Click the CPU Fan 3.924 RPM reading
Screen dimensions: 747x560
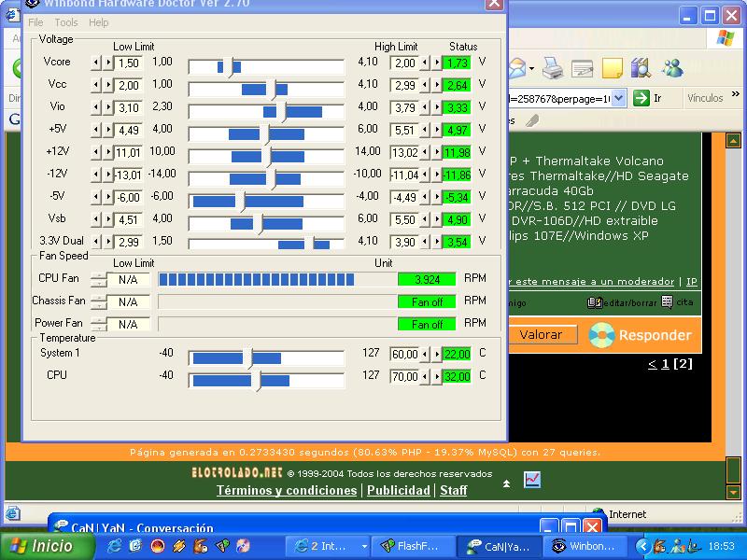click(427, 279)
